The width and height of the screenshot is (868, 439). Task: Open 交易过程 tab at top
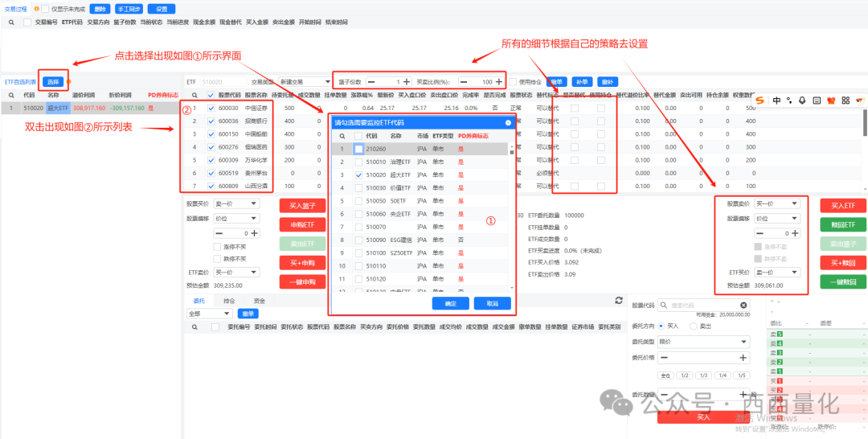15,9
